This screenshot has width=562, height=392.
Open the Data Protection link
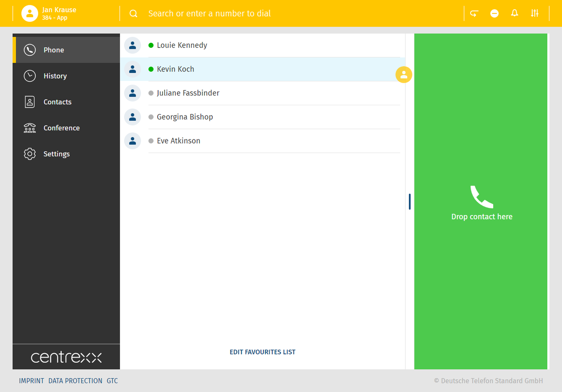(75, 381)
